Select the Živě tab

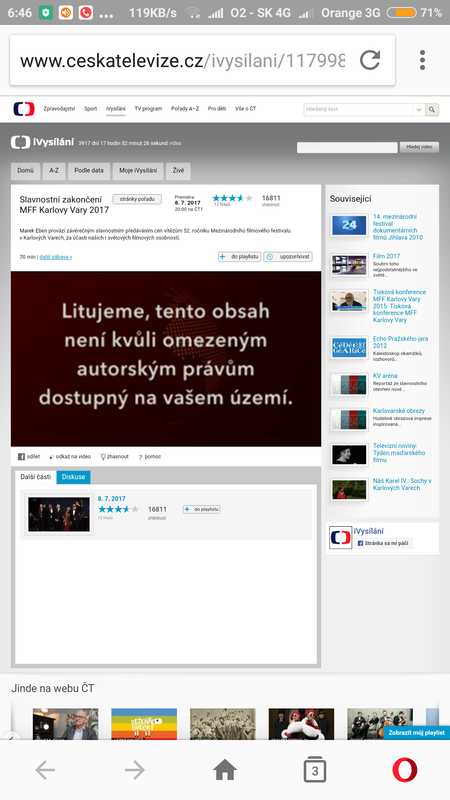point(178,171)
